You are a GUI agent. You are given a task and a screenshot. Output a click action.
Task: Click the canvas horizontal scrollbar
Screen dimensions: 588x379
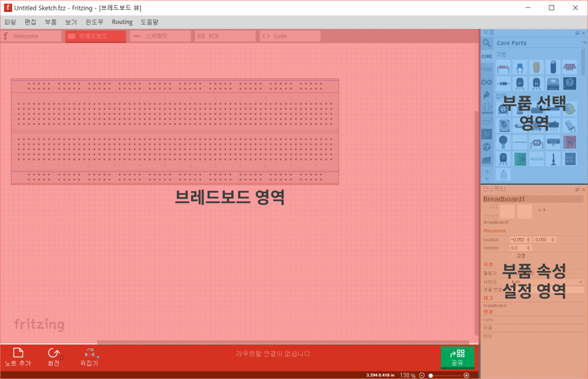pyautogui.click(x=283, y=342)
